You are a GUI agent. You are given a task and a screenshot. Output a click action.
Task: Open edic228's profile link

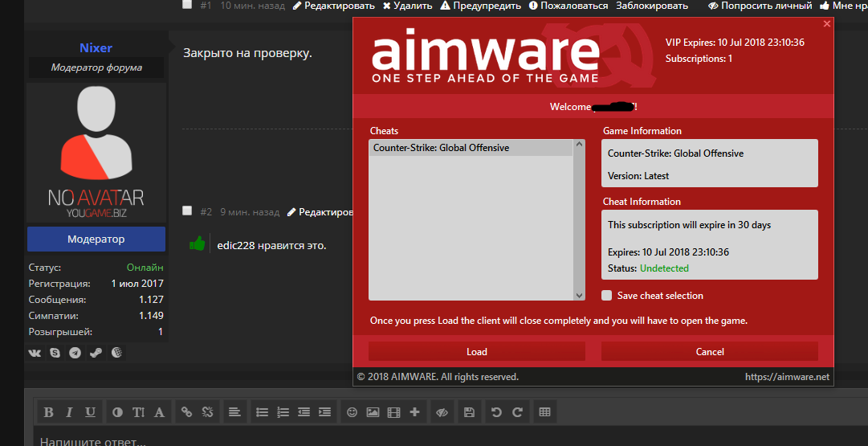(236, 245)
